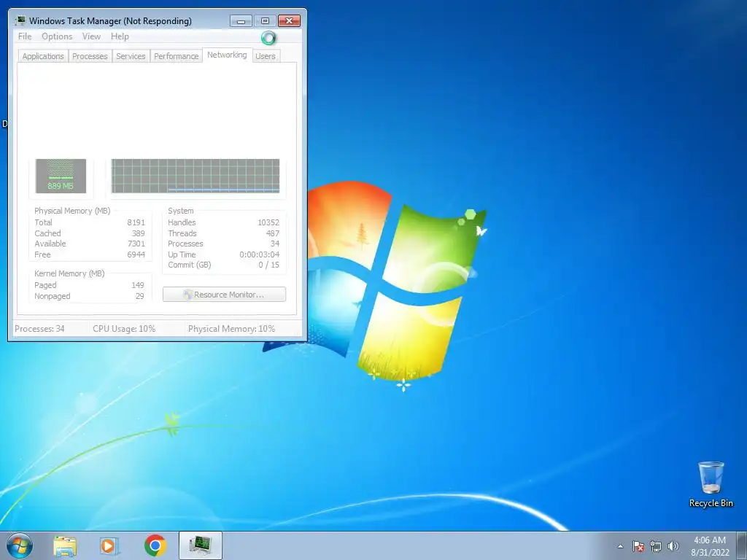The height and width of the screenshot is (560, 747).
Task: Launch Windows Explorer from the taskbar
Action: point(65,545)
